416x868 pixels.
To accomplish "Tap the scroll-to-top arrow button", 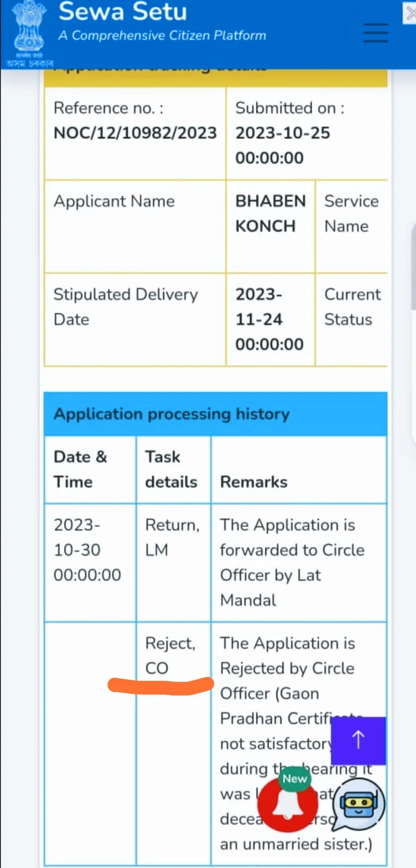I will coord(358,741).
